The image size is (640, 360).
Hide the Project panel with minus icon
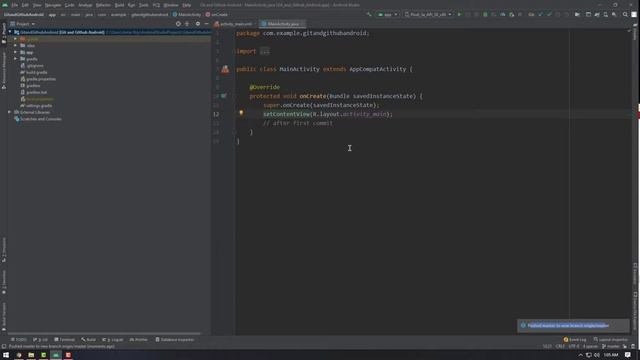[x=206, y=24]
